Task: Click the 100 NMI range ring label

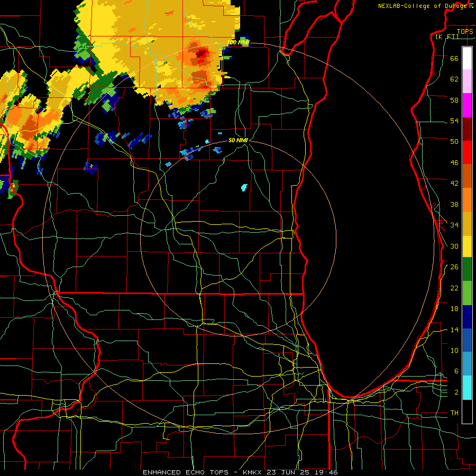Action: pyautogui.click(x=238, y=42)
